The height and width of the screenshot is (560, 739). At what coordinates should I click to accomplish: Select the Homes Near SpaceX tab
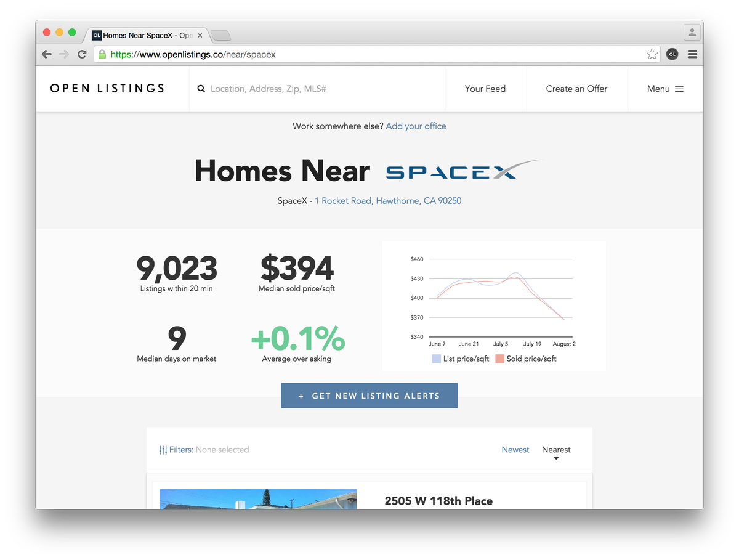[x=148, y=35]
